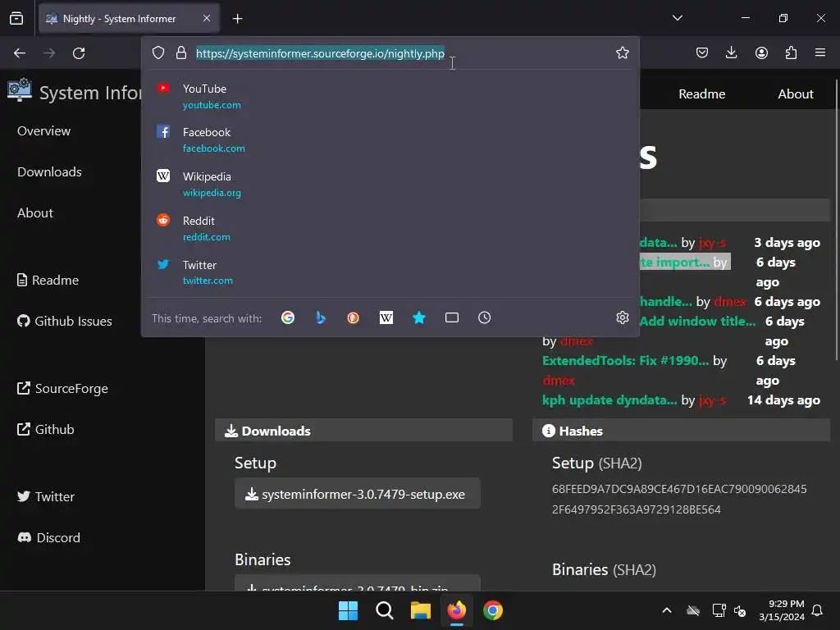This screenshot has height=630, width=840.
Task: Open Discord link in sidebar
Action: pos(48,538)
